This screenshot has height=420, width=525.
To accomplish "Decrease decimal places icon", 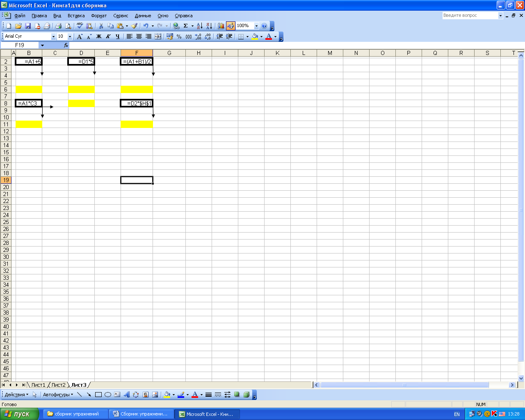I will coord(208,37).
